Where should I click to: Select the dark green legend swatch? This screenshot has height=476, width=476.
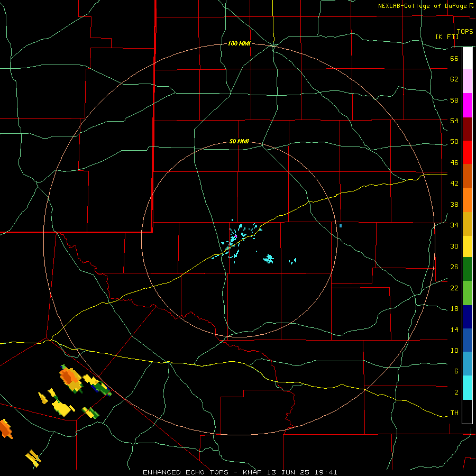[467, 269]
